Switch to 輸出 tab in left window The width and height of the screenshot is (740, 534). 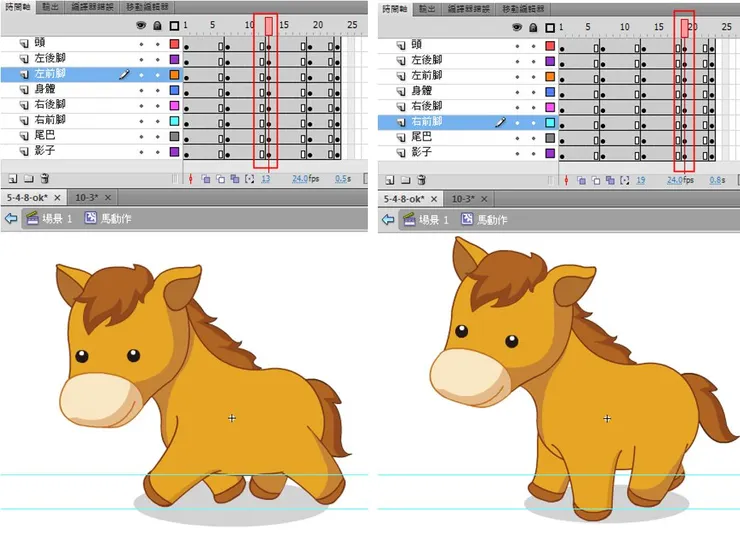[x=50, y=7]
